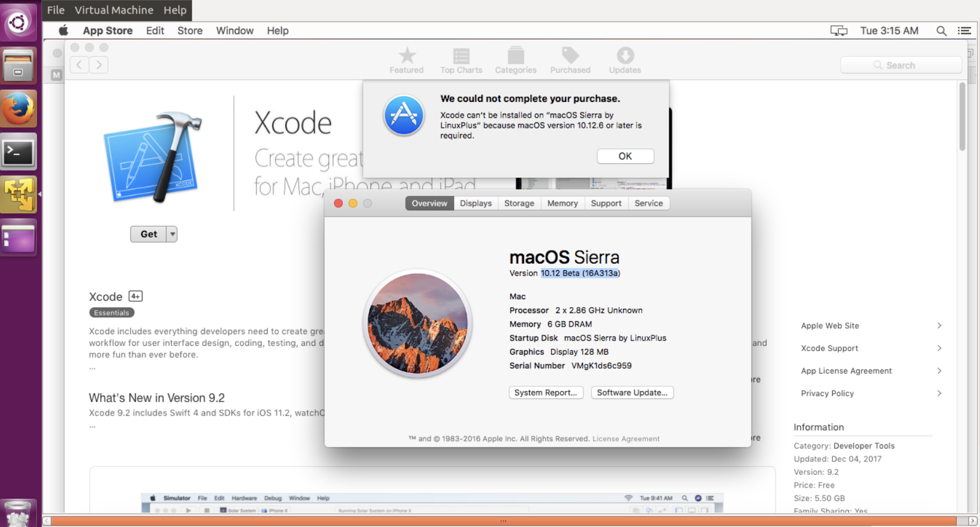Expand the Privacy Policy chevron
This screenshot has height=527, width=980.
939,393
